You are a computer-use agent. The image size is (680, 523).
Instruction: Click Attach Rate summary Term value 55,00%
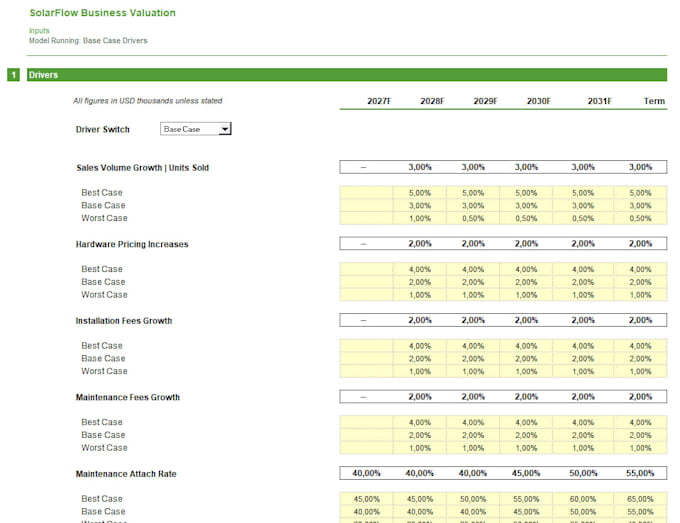coord(640,473)
